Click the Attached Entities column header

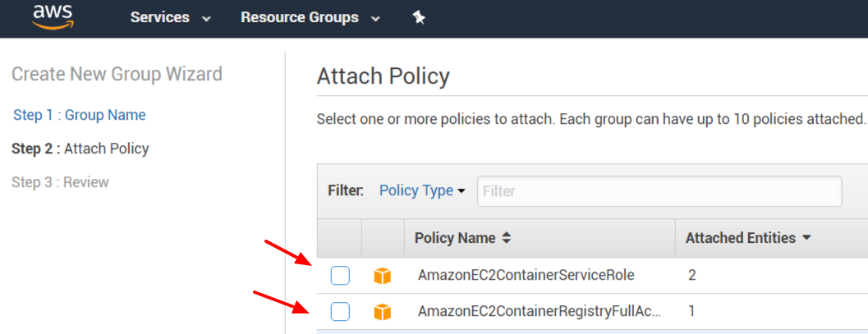tap(741, 238)
